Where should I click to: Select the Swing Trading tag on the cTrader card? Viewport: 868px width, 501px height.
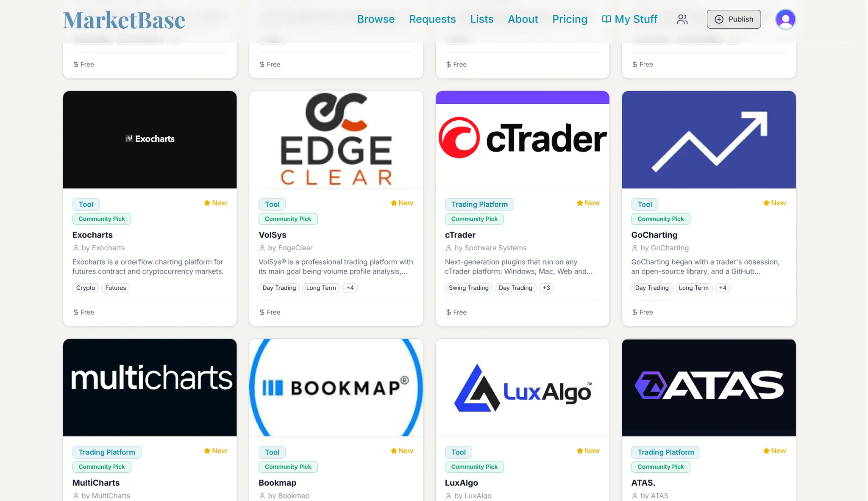click(469, 288)
